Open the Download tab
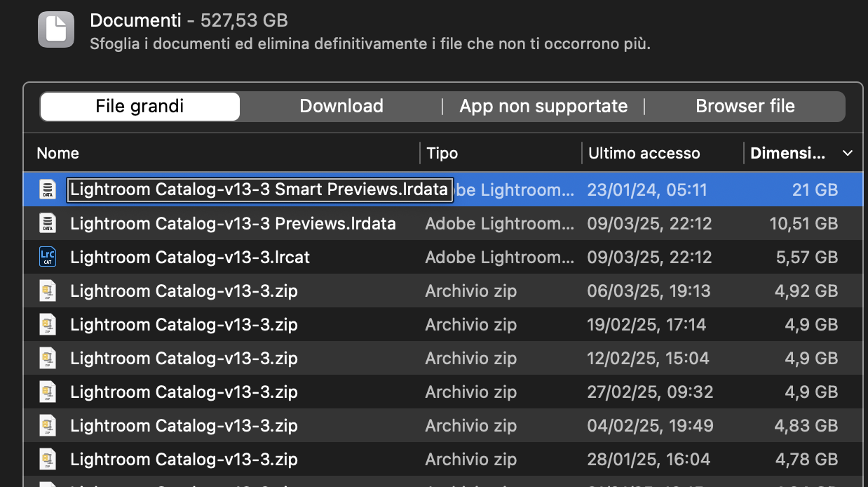 tap(341, 107)
